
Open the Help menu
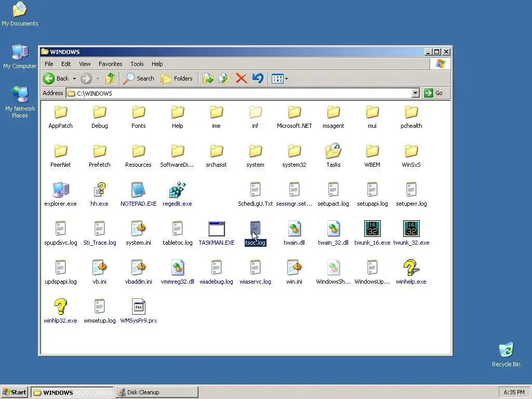pos(157,64)
